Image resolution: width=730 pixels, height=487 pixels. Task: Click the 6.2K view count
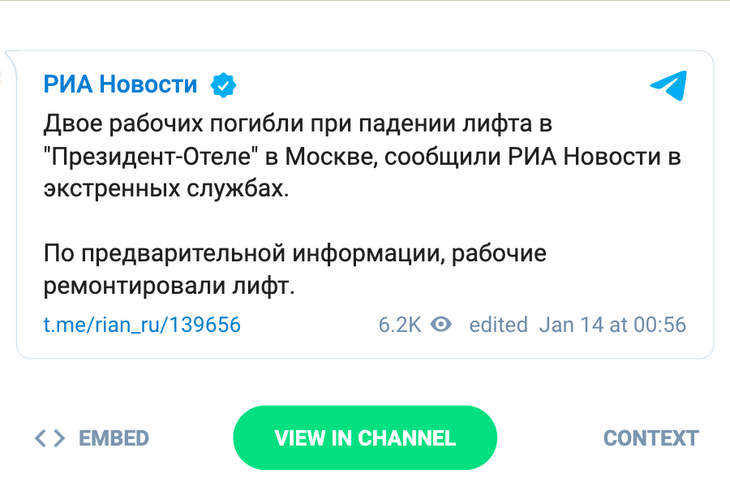point(400,325)
